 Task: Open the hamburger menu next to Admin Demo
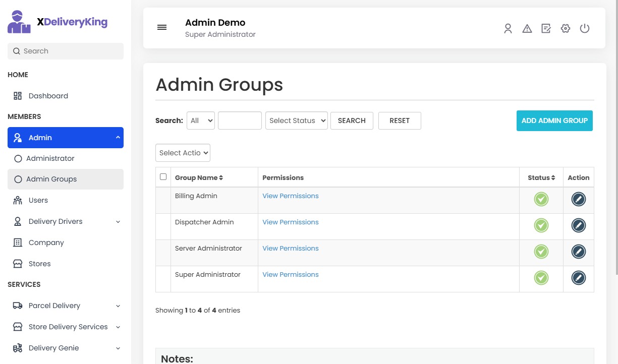coord(162,27)
